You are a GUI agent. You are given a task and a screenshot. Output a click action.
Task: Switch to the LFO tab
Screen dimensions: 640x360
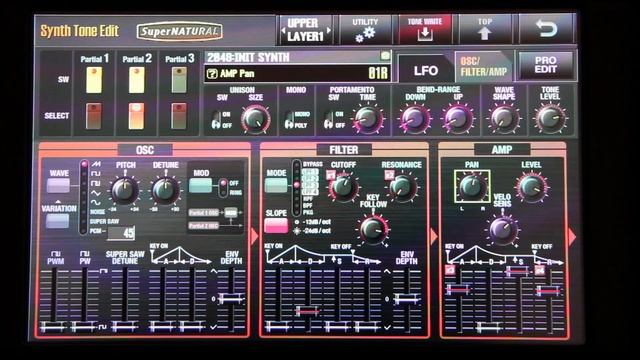[426, 70]
